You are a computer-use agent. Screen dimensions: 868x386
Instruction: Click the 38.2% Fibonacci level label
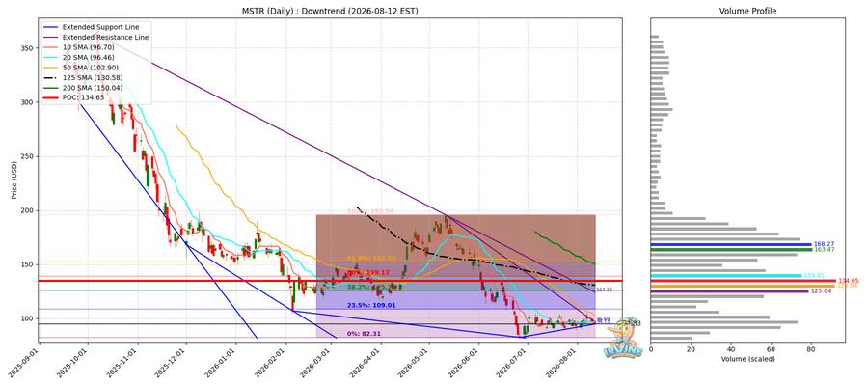point(371,288)
